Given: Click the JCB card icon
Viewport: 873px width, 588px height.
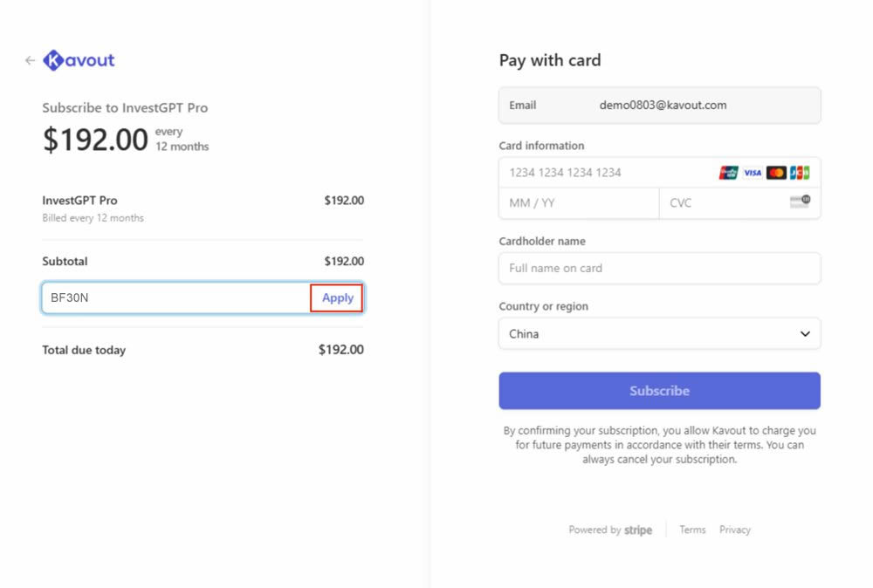Looking at the screenshot, I should coord(800,173).
